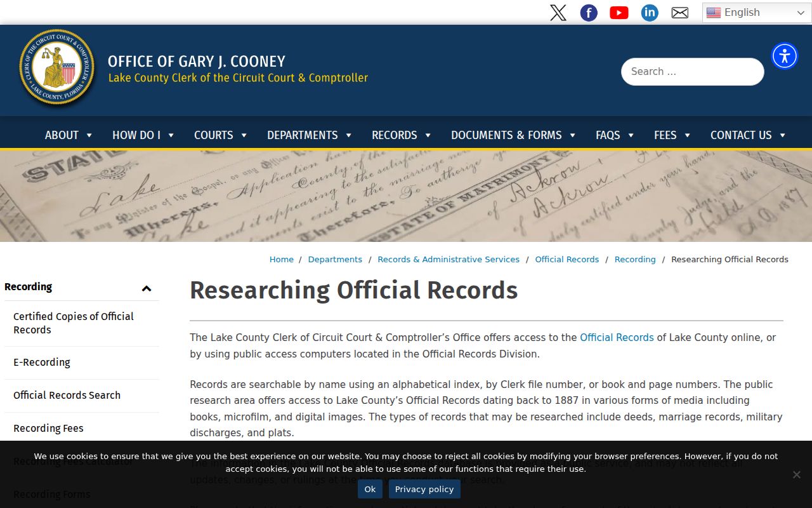Expand the Departments menu
812x508 pixels.
point(310,135)
